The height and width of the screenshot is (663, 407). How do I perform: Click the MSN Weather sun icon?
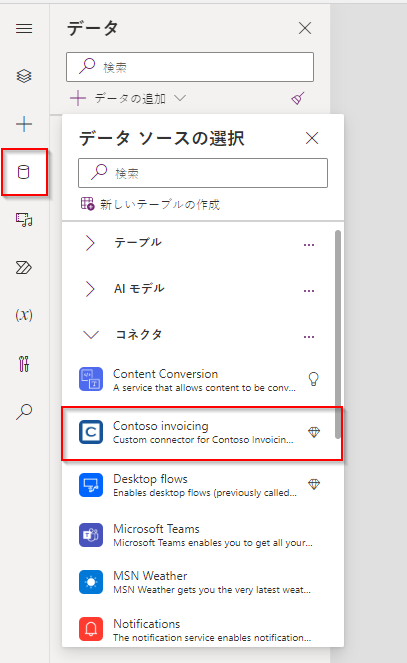91,582
